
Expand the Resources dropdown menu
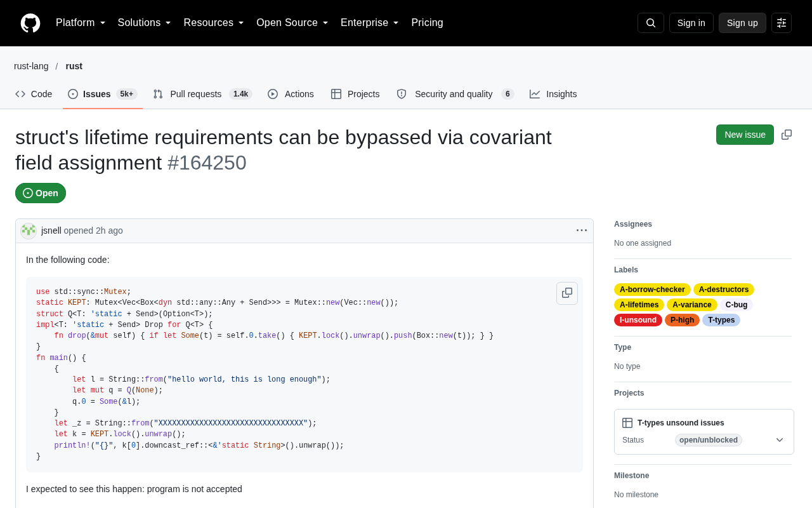(214, 23)
